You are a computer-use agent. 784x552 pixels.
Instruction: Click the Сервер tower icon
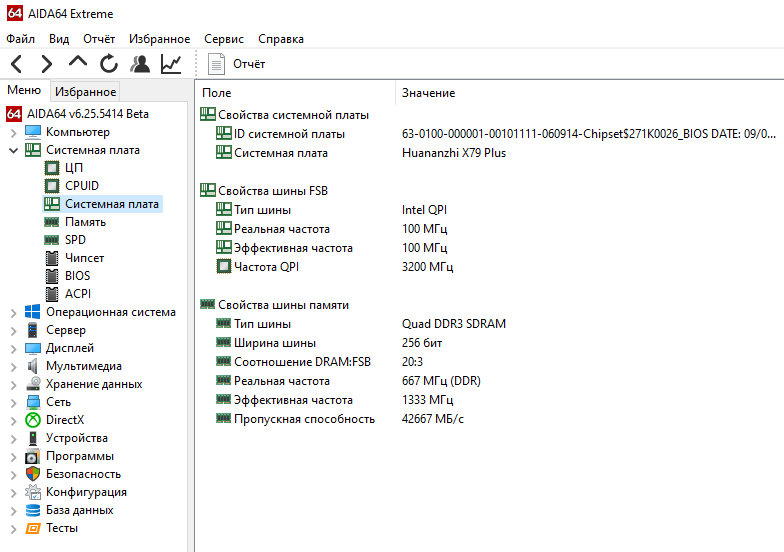click(x=33, y=330)
